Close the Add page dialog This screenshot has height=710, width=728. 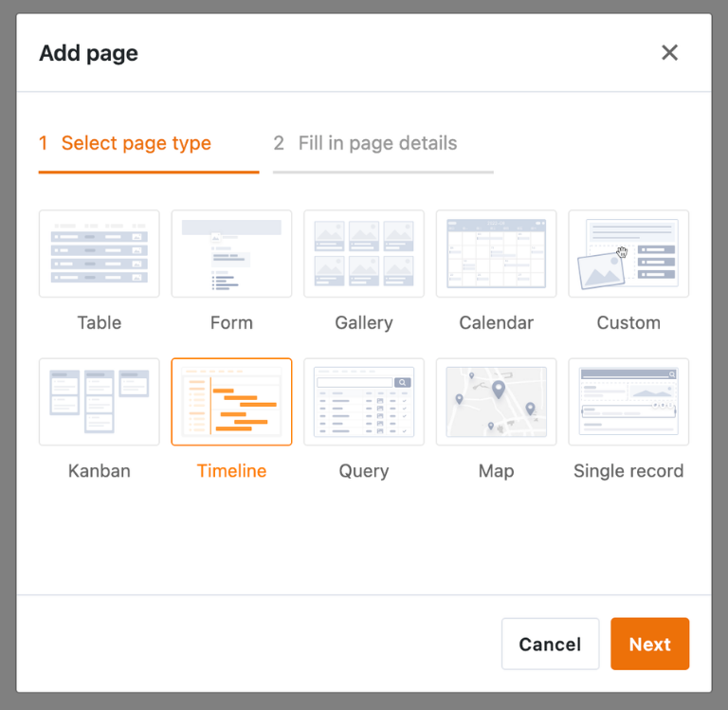tap(669, 52)
